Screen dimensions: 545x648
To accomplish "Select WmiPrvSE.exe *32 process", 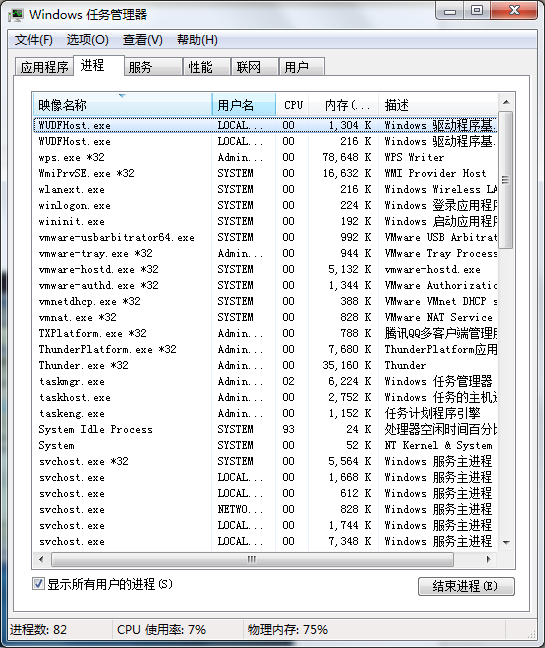I will click(265, 173).
